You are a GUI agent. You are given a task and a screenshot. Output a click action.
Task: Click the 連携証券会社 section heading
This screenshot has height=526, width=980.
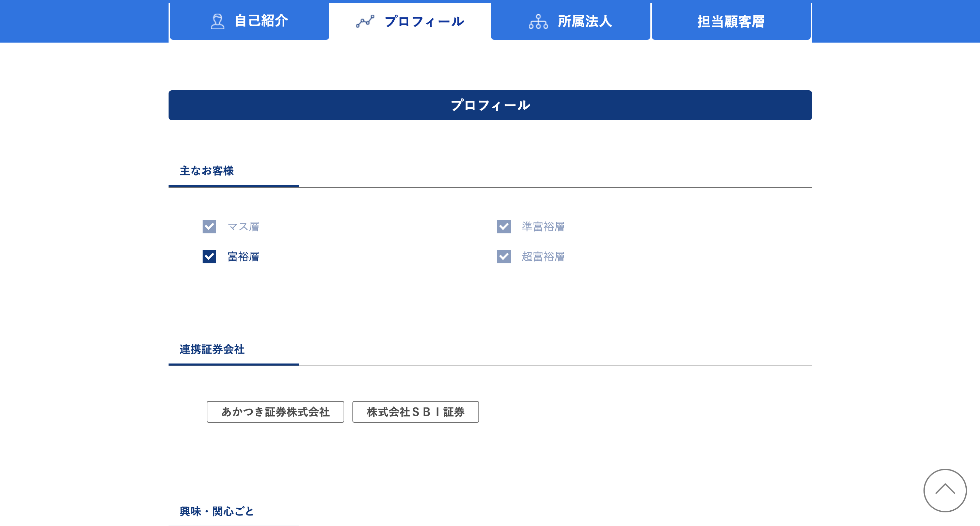pos(212,350)
